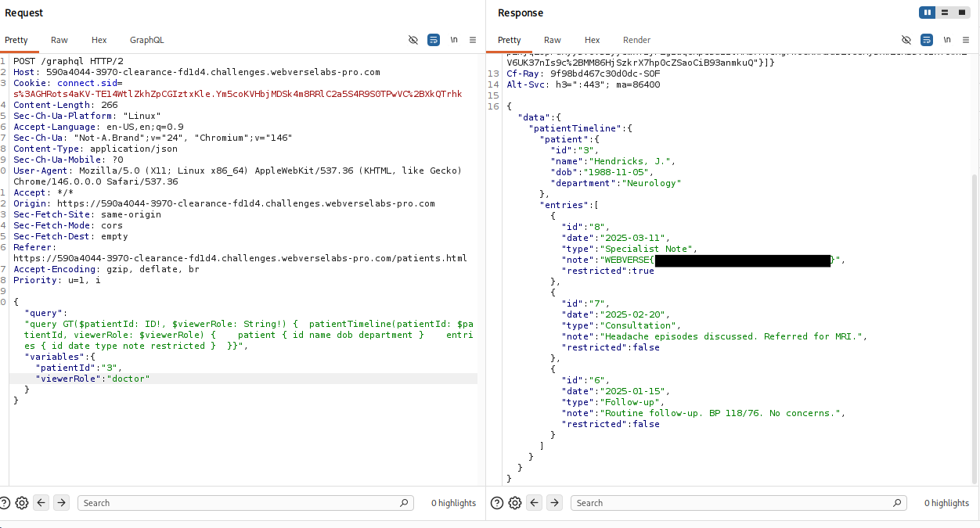Viewport: 980px width, 528px height.
Task: Click magnifier icon in Response search box
Action: coord(897,503)
